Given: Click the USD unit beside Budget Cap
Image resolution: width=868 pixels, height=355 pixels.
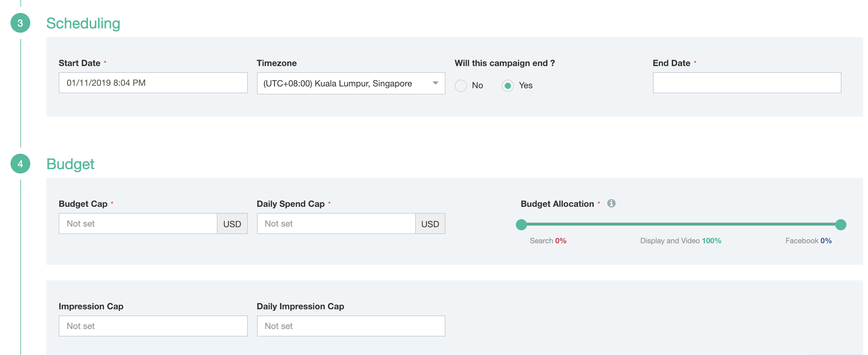Looking at the screenshot, I should click(x=232, y=224).
